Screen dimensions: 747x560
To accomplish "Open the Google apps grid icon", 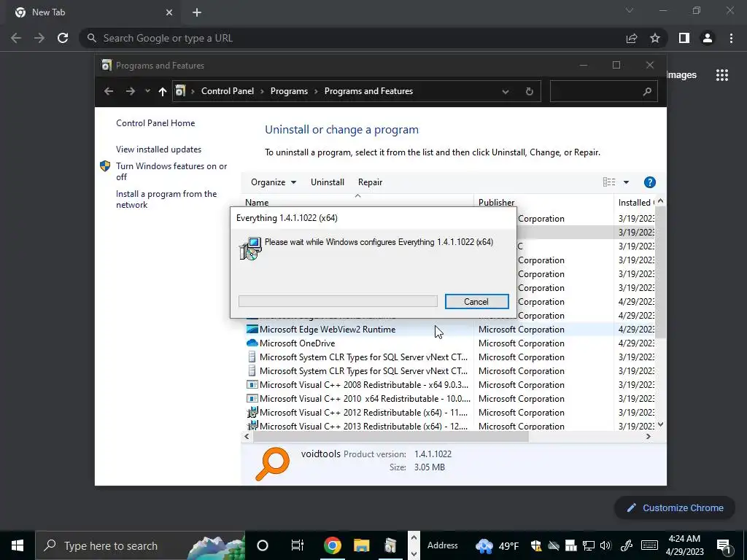I will (x=722, y=75).
